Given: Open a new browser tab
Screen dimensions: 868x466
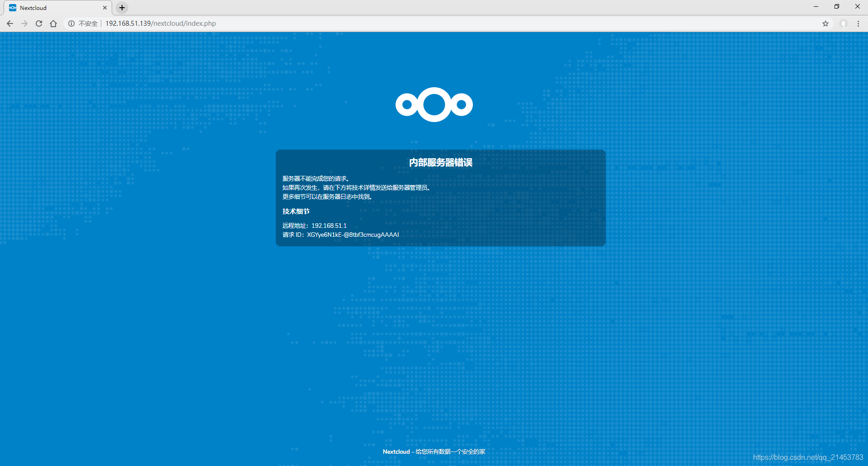Looking at the screenshot, I should 122,8.
